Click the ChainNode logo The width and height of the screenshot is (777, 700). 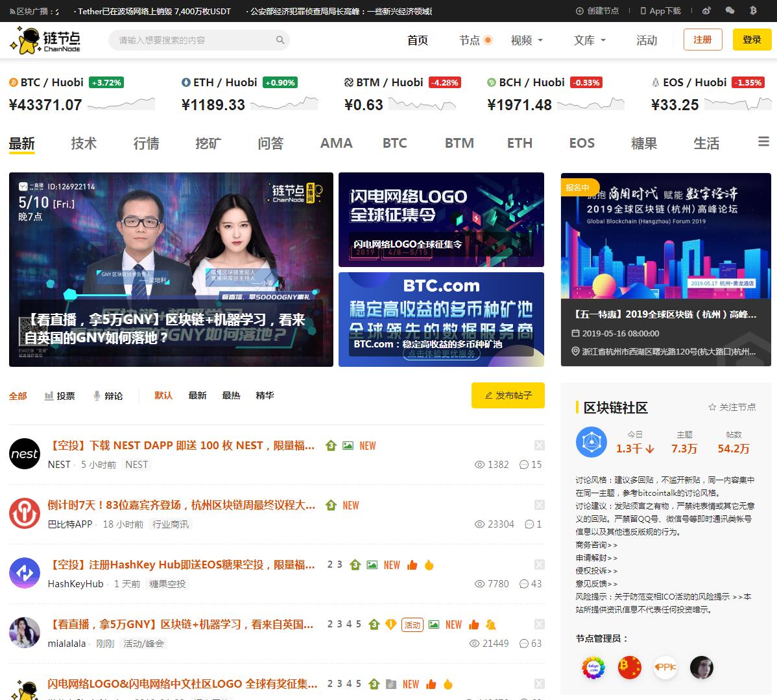point(45,40)
